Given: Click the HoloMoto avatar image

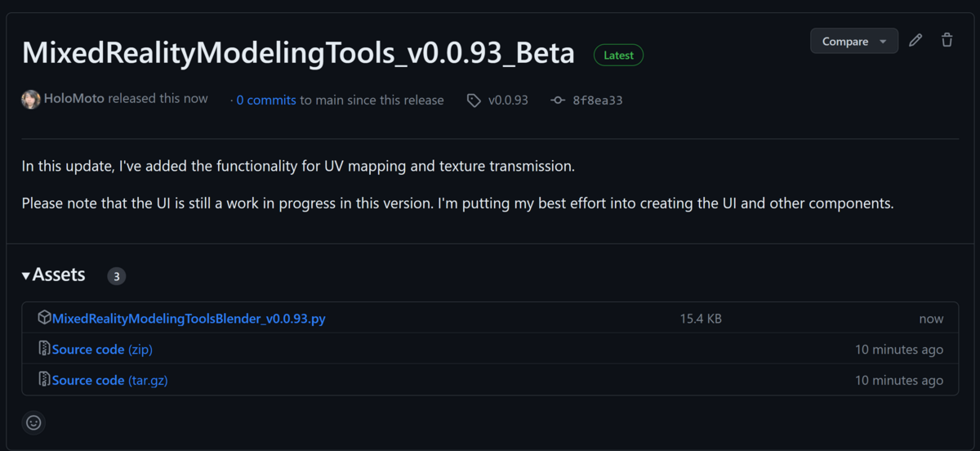Looking at the screenshot, I should coord(31,100).
